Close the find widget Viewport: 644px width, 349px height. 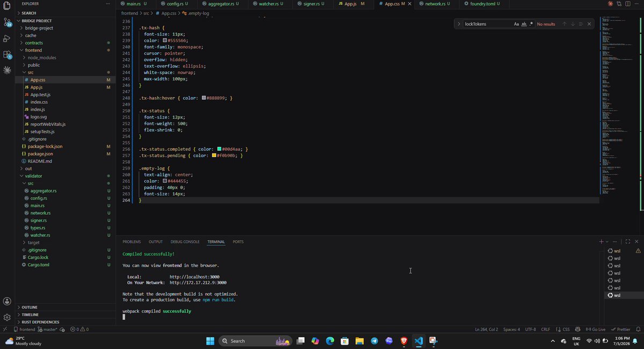[x=589, y=24]
